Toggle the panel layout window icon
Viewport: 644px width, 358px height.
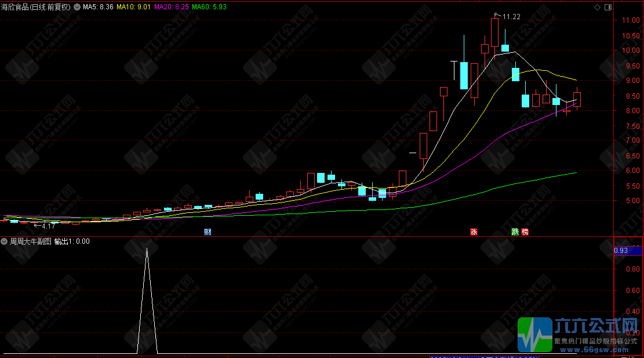tap(608, 7)
